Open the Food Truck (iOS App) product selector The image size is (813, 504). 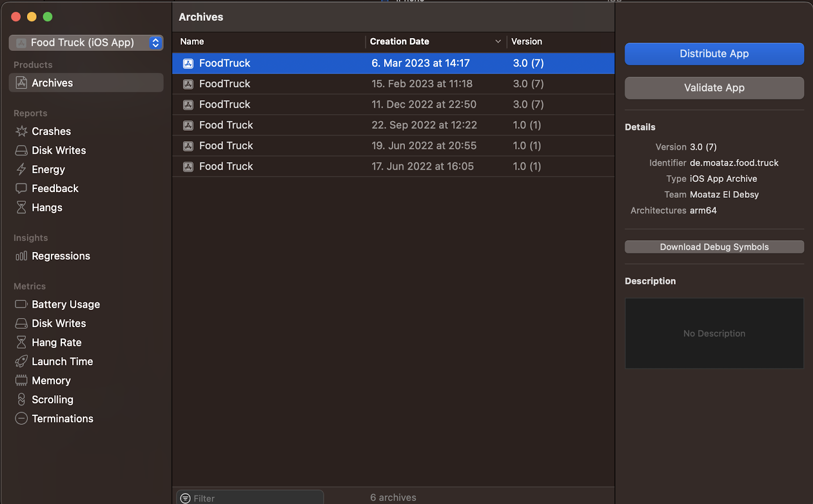pos(86,43)
